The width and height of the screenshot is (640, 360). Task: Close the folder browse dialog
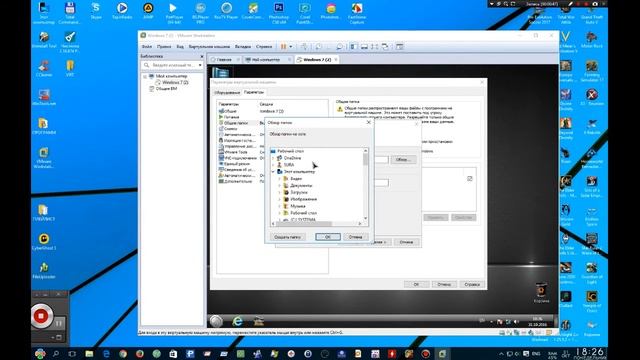[x=369, y=122]
